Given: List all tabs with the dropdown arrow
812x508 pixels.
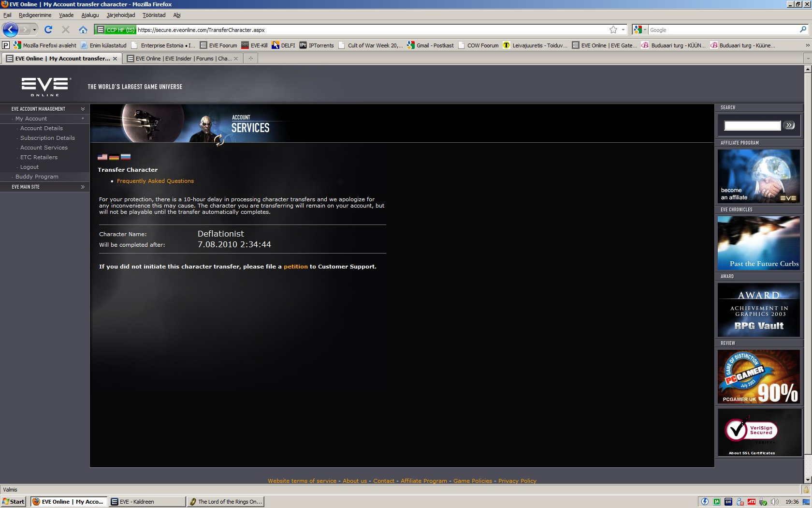Looking at the screenshot, I should (807, 59).
